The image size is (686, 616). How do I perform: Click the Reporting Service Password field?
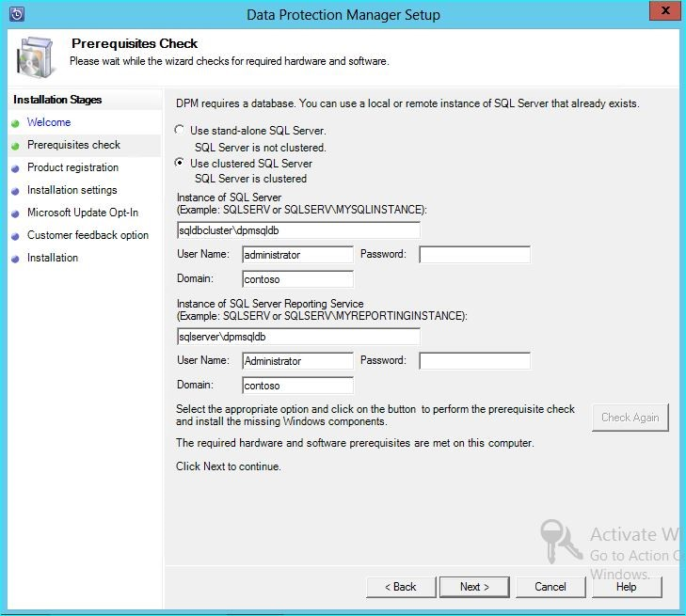pos(474,361)
